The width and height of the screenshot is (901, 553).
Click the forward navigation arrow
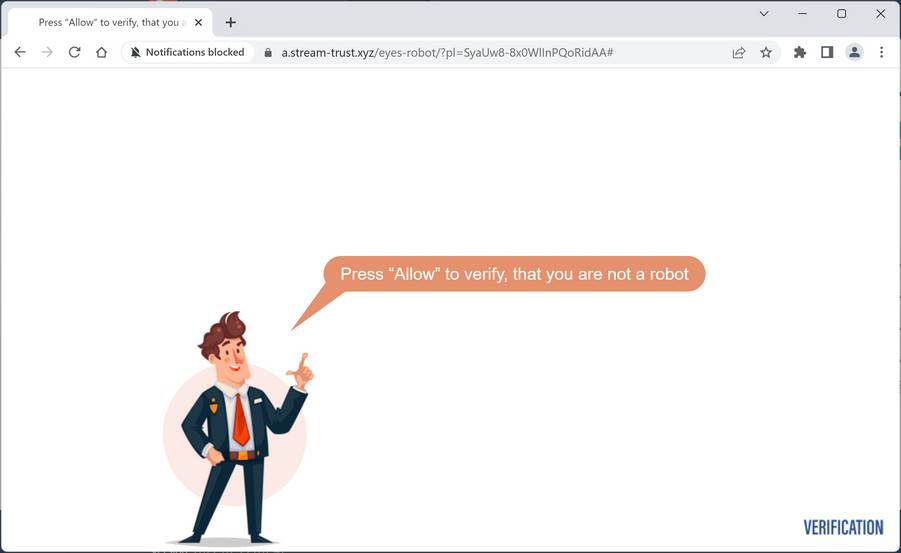point(47,52)
